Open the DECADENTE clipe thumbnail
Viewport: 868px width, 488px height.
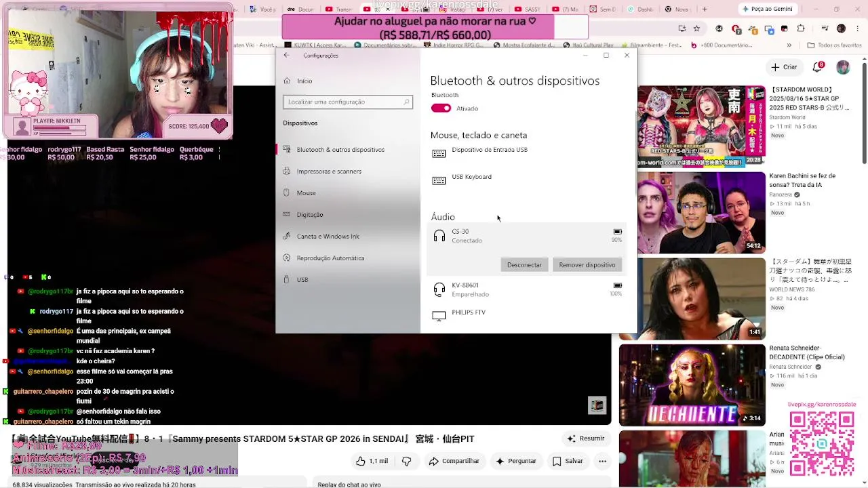tap(692, 385)
